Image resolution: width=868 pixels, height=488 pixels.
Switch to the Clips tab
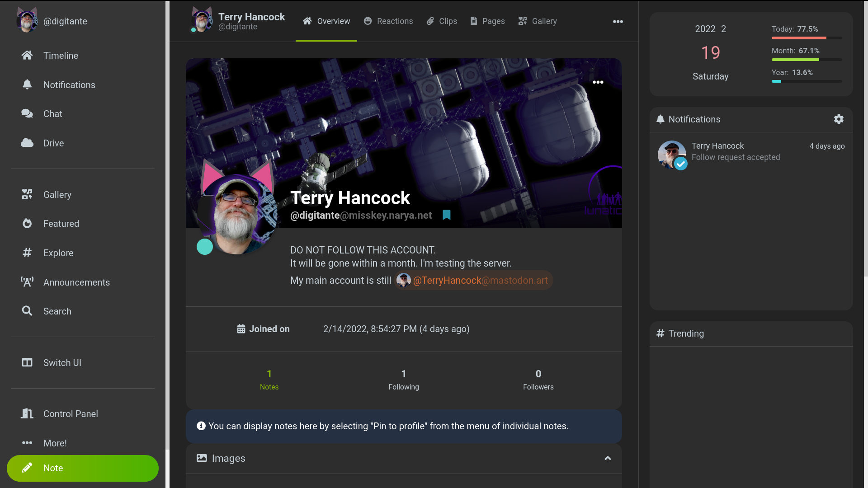(442, 21)
